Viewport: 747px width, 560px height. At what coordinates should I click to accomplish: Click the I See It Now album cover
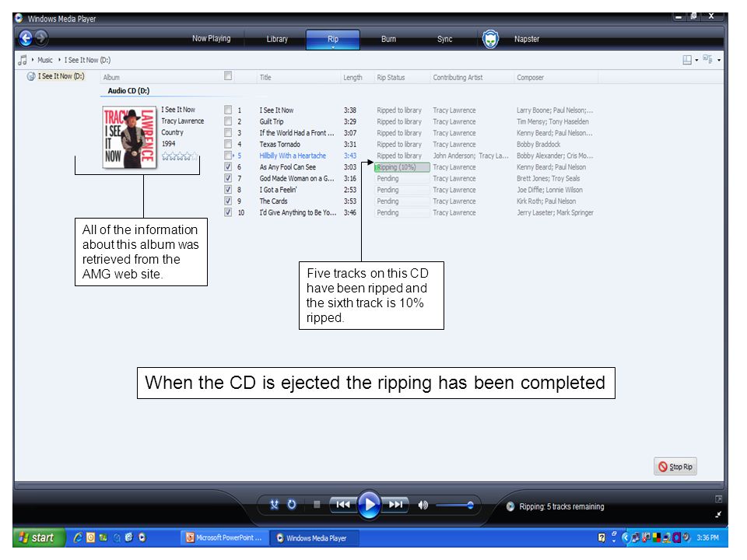click(x=130, y=137)
